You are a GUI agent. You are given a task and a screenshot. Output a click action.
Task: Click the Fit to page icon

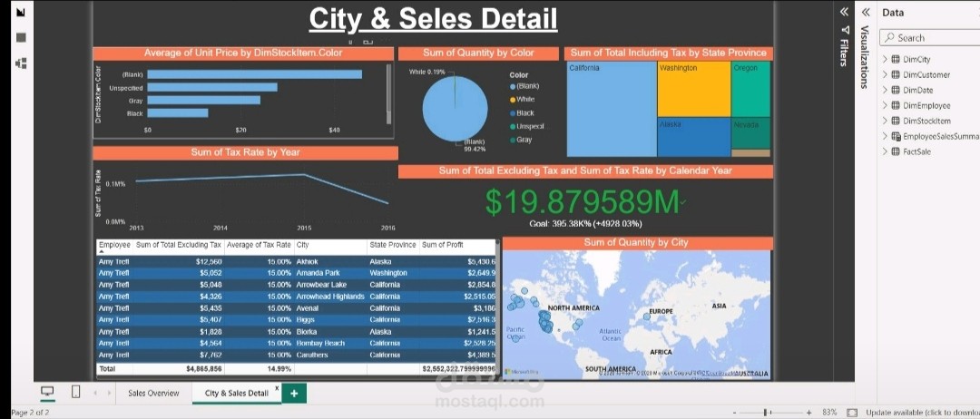pos(851,413)
